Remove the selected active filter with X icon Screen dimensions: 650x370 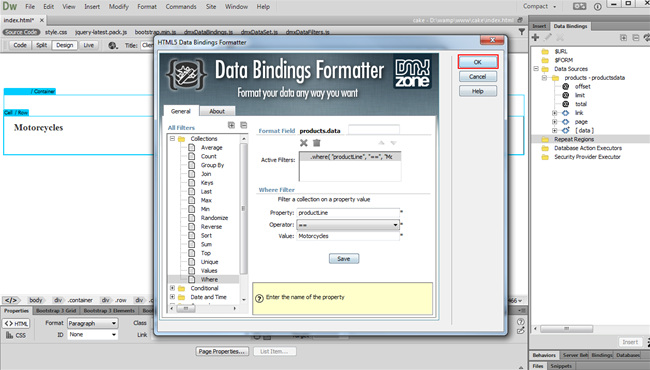(x=304, y=143)
